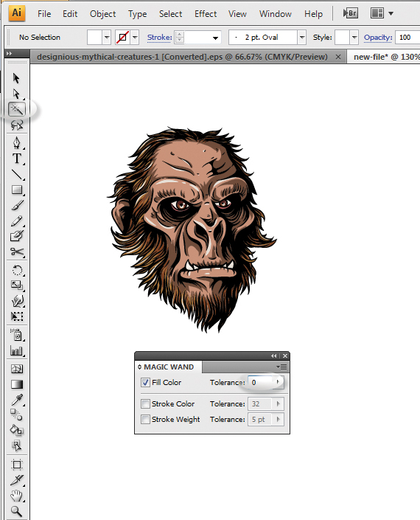Select the Rotate tool
This screenshot has width=420, height=520.
(16, 270)
